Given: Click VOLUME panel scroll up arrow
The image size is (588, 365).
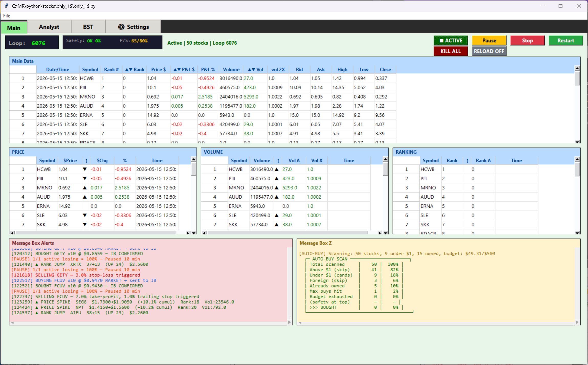Looking at the screenshot, I should (x=385, y=159).
